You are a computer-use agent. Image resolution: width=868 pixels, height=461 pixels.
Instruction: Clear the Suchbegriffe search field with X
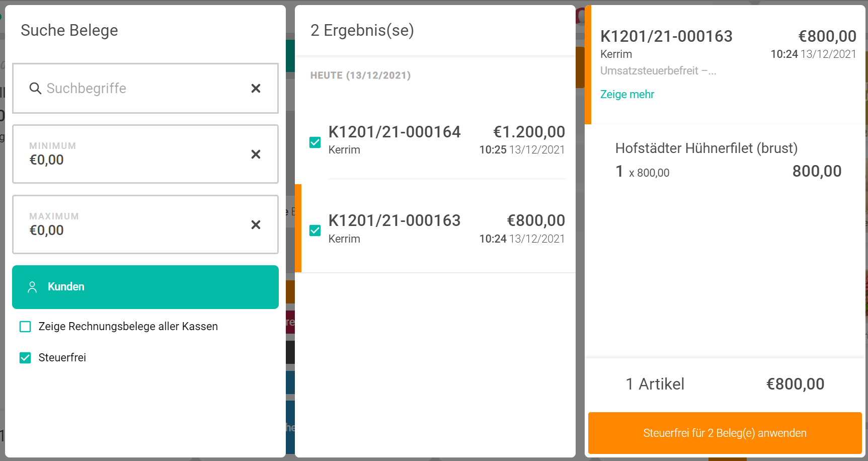256,89
